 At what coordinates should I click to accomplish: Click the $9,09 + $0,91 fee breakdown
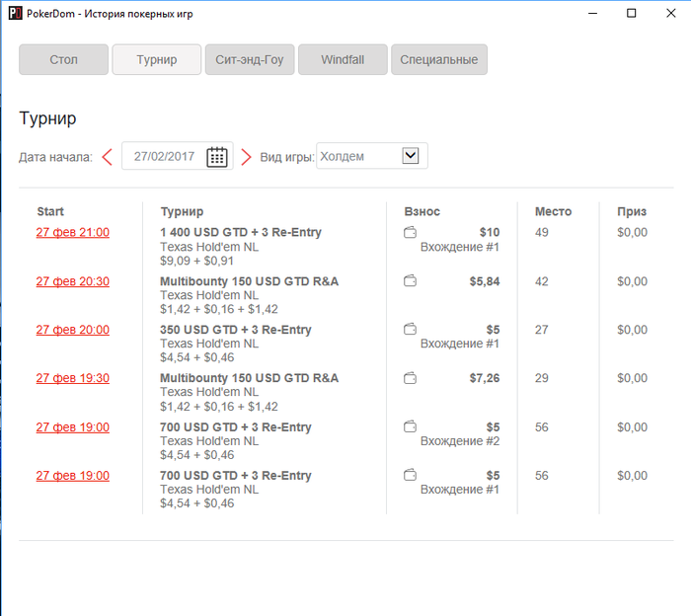click(196, 261)
